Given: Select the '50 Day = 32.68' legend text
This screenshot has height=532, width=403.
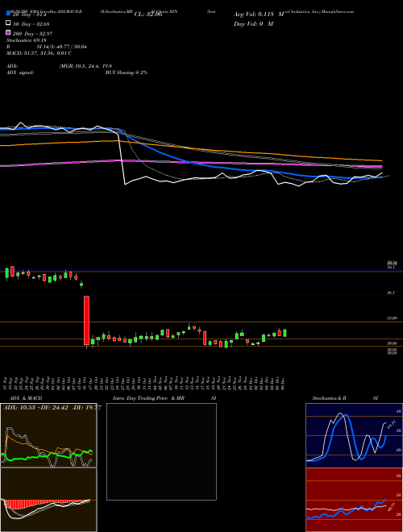Looking at the screenshot, I should pyautogui.click(x=31, y=23).
